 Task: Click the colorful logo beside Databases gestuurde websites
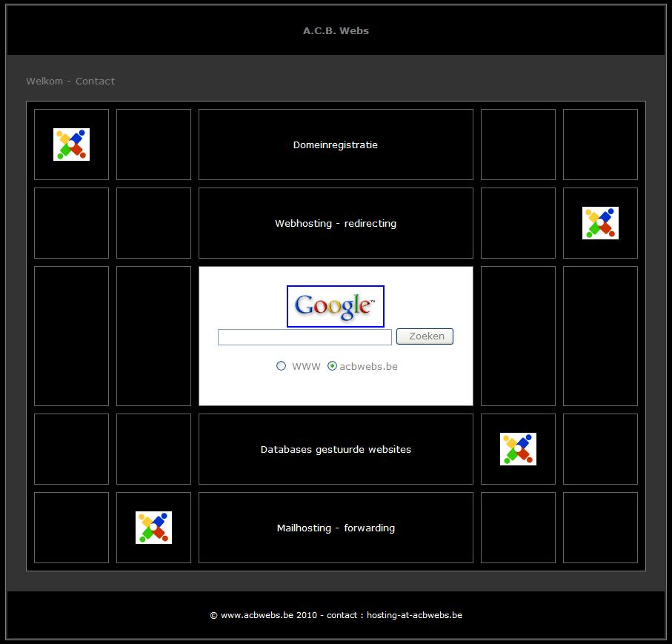[518, 449]
